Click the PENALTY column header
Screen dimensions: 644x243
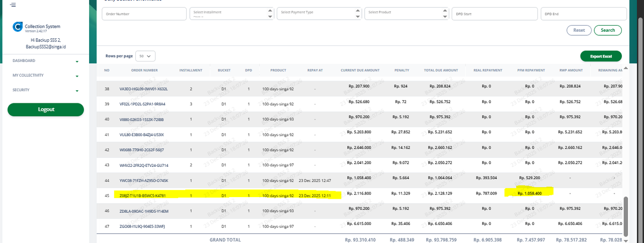coord(402,70)
